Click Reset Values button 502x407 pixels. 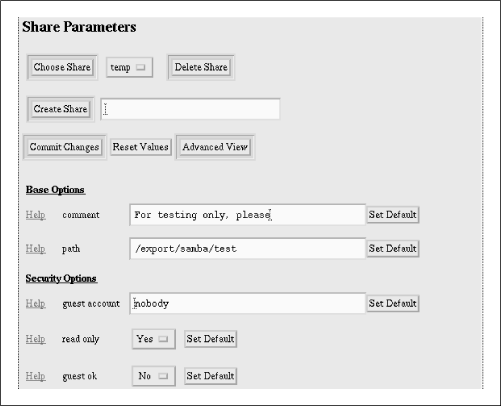tap(141, 147)
